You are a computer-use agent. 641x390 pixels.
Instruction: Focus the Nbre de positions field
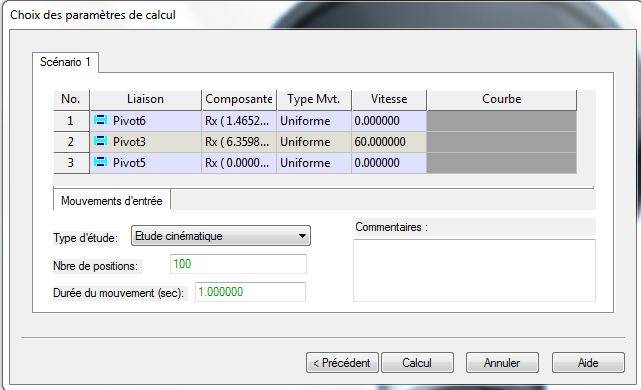[x=238, y=264]
